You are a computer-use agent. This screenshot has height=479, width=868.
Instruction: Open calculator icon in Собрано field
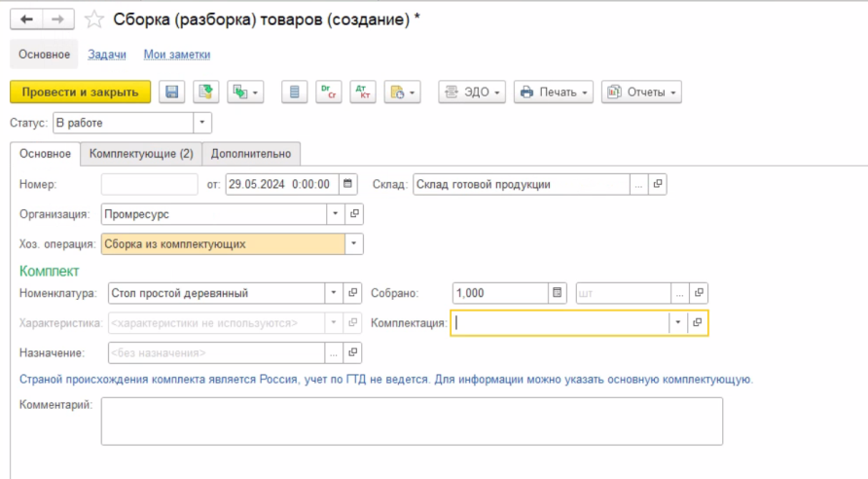click(558, 292)
